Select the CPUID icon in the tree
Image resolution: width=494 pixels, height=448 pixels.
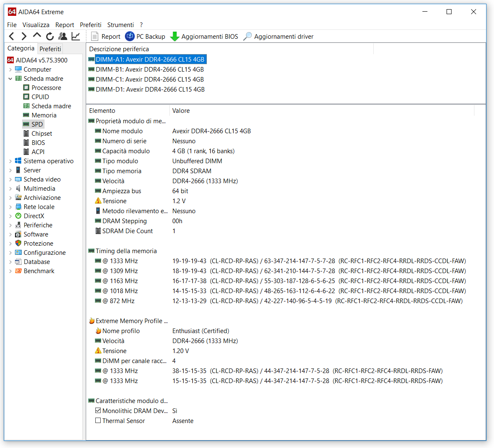pos(26,97)
